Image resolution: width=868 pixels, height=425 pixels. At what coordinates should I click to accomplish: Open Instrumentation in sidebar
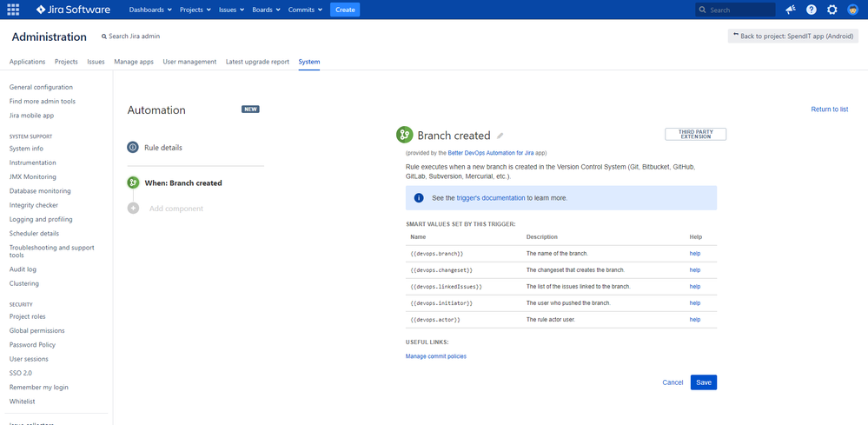coord(33,163)
